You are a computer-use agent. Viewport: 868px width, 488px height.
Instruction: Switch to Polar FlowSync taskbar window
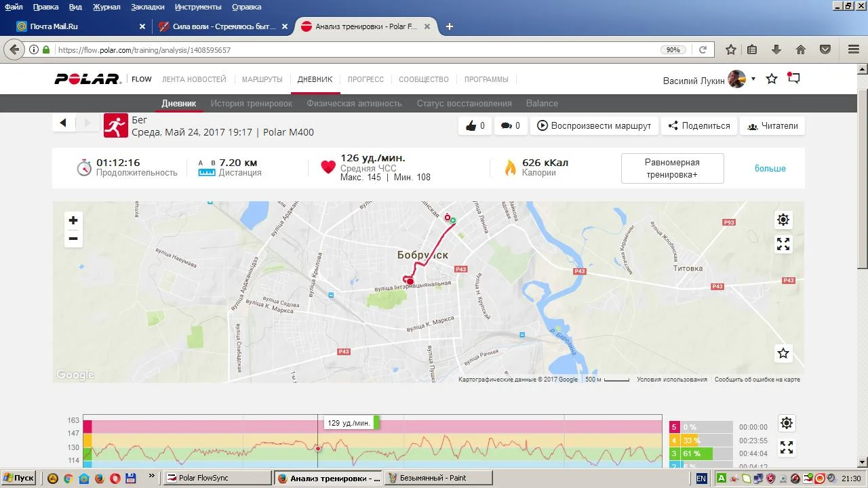218,477
